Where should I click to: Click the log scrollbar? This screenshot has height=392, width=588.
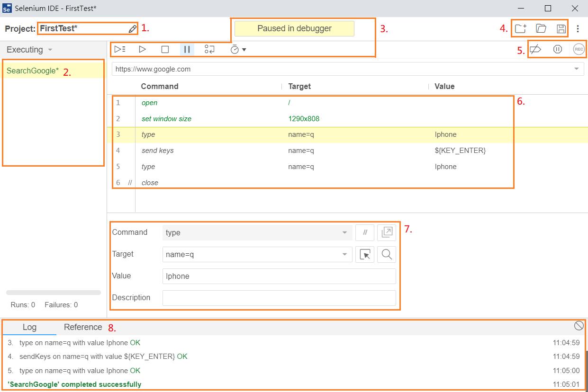586,371
